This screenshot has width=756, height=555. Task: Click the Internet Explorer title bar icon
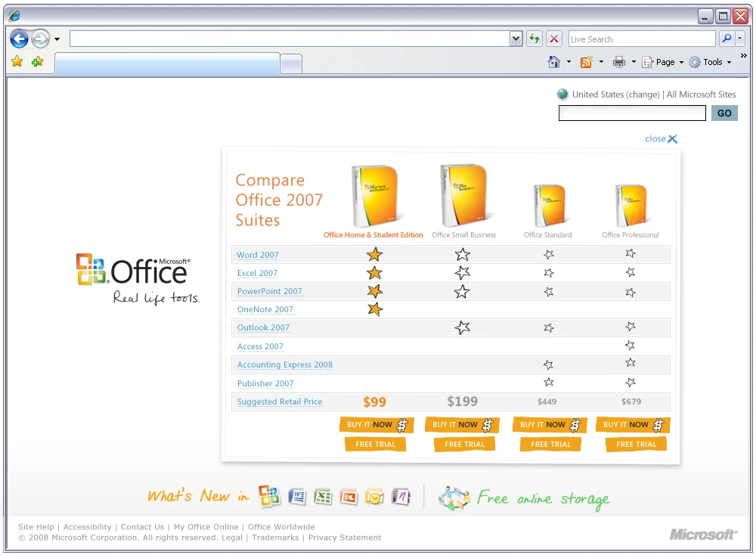click(x=14, y=16)
